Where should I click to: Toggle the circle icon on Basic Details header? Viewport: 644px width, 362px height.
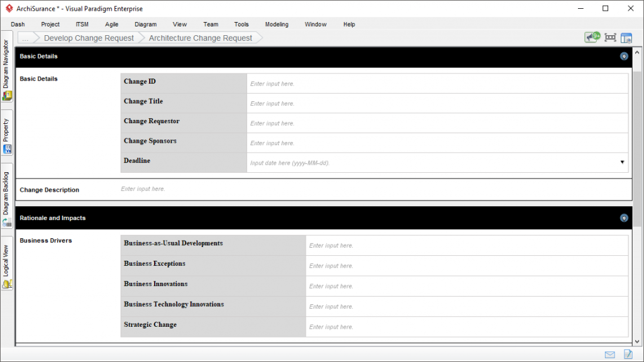click(x=624, y=56)
